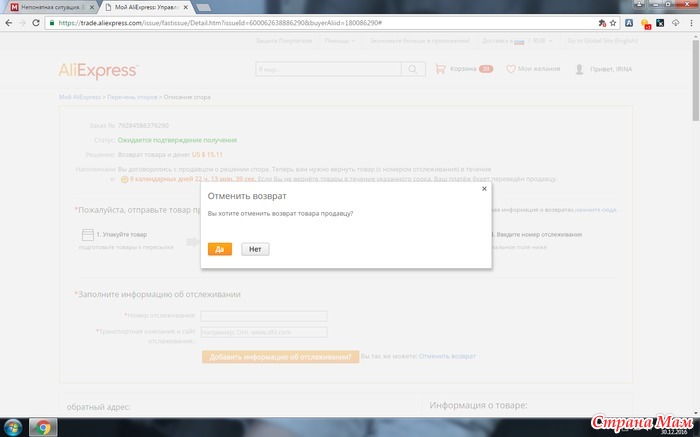
Task: Close the Мой AliExpress tab
Action: 185,7
